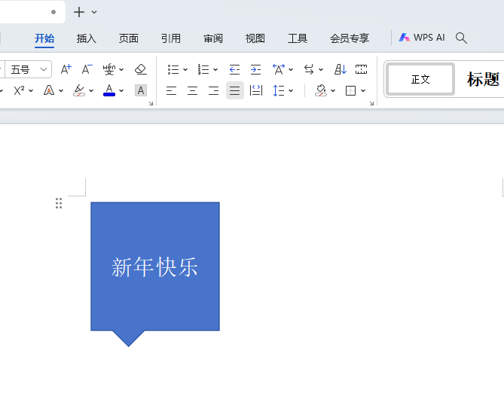Toggle character shading A icon
The height and width of the screenshot is (420, 504).
click(141, 90)
